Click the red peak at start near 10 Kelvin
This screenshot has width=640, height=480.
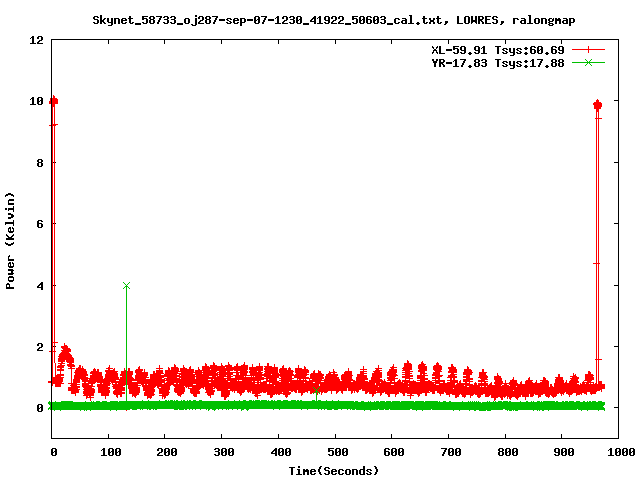pyautogui.click(x=53, y=101)
